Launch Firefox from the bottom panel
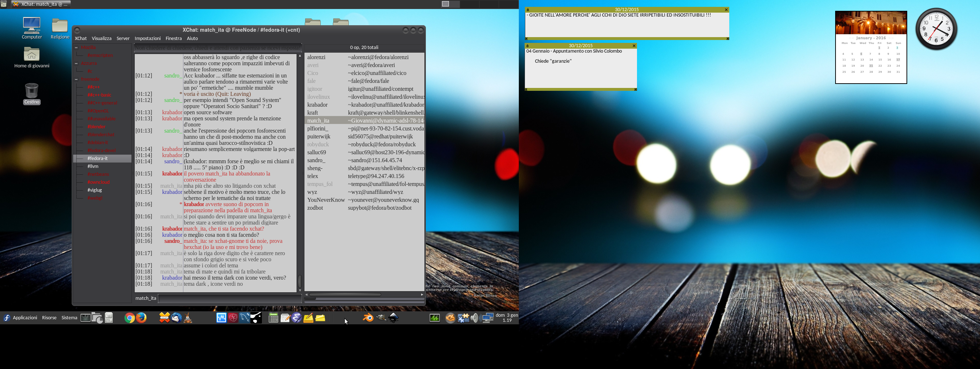This screenshot has width=980, height=369. point(142,317)
